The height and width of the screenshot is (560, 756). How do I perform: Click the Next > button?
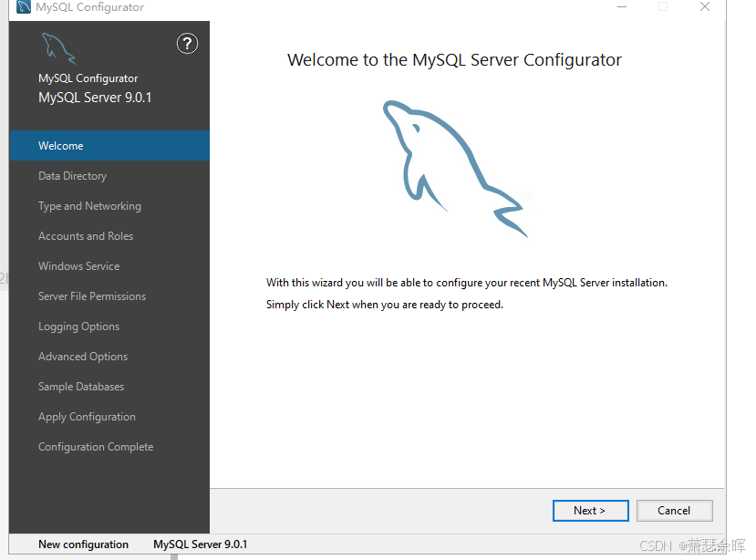(591, 511)
